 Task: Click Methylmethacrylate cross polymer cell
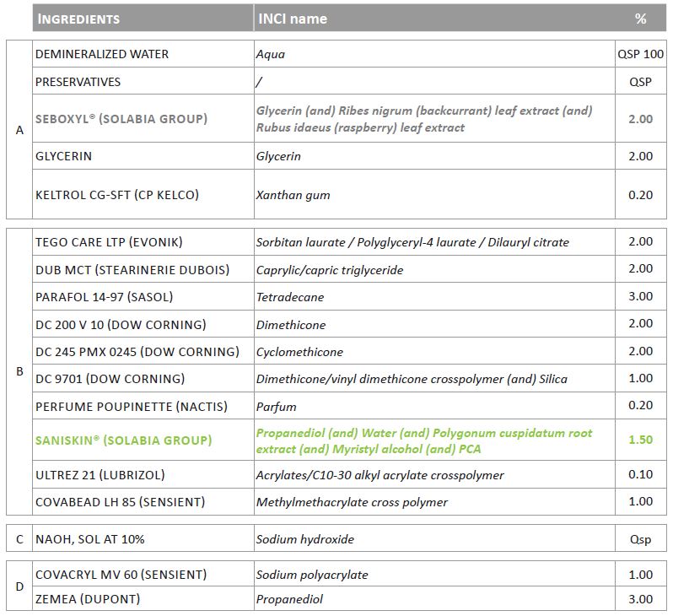[x=434, y=501]
